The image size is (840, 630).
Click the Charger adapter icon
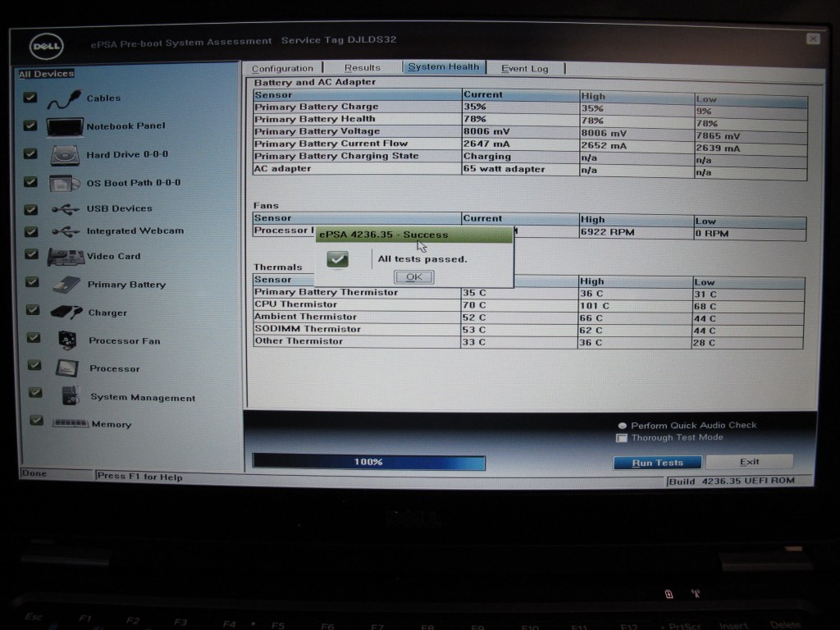66,312
